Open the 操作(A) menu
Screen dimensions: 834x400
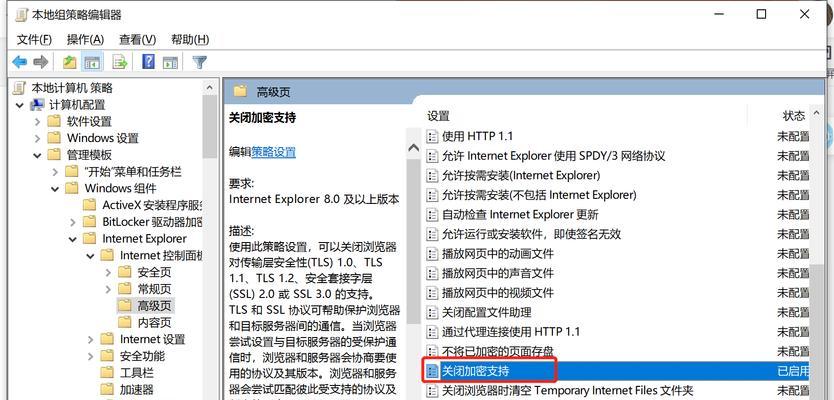[85, 39]
